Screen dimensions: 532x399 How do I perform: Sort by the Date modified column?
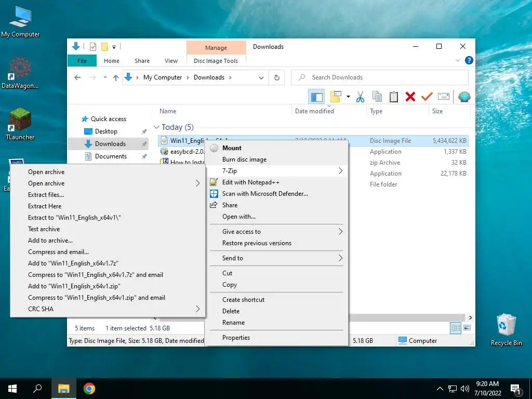coord(314,111)
